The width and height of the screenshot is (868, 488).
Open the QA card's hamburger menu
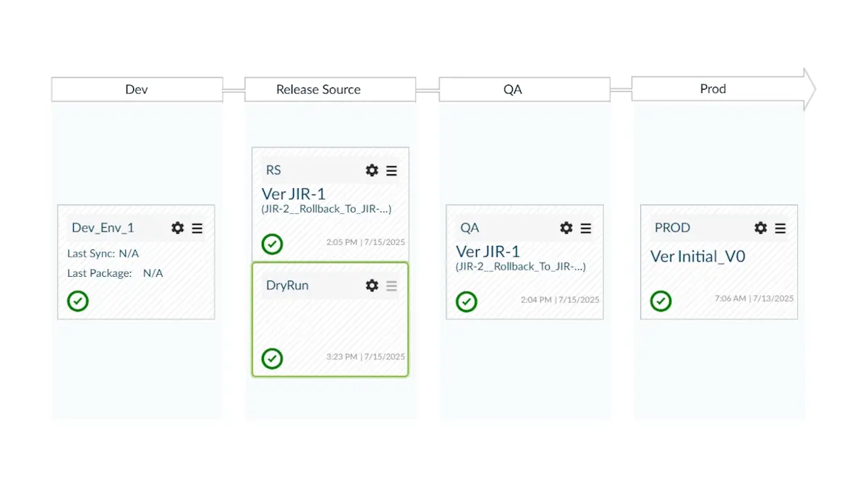pos(586,228)
